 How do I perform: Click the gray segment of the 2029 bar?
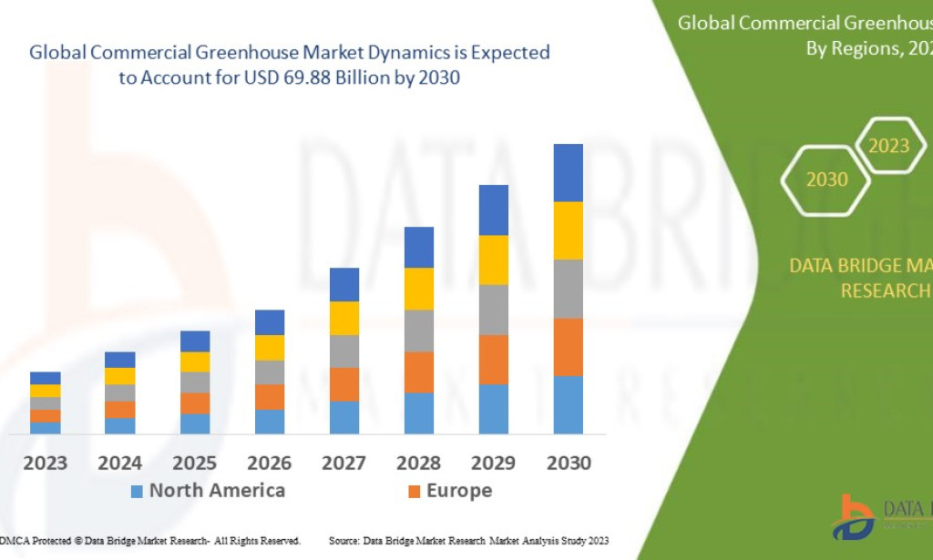coord(494,311)
